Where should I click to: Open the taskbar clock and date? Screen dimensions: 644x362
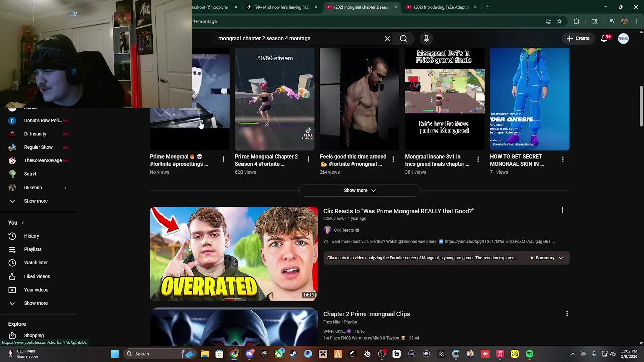tap(629, 354)
